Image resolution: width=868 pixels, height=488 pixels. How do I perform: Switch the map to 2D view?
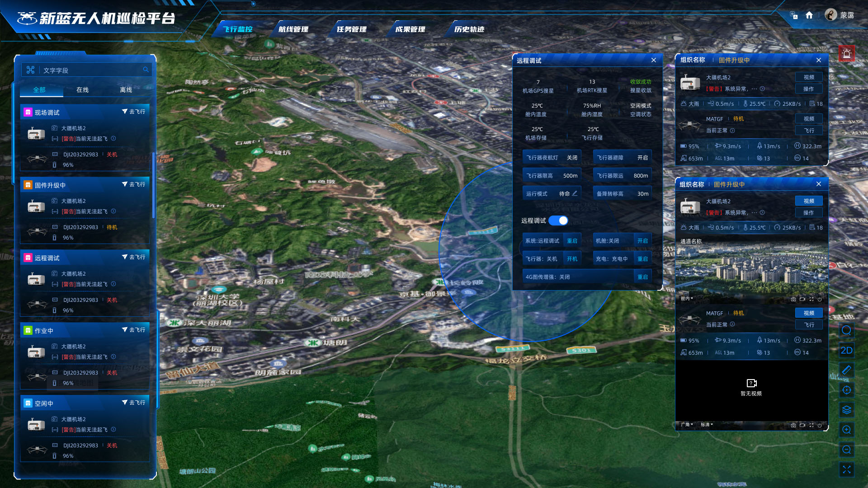tap(846, 350)
